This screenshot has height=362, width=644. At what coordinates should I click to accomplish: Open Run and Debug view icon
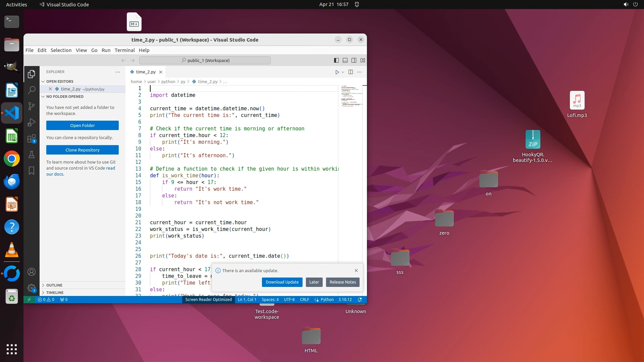tap(32, 122)
